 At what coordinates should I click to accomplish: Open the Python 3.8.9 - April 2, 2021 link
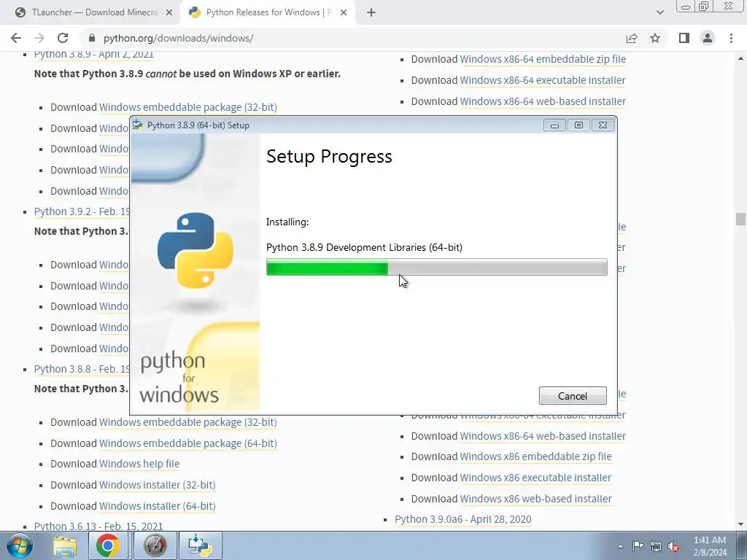(x=94, y=55)
